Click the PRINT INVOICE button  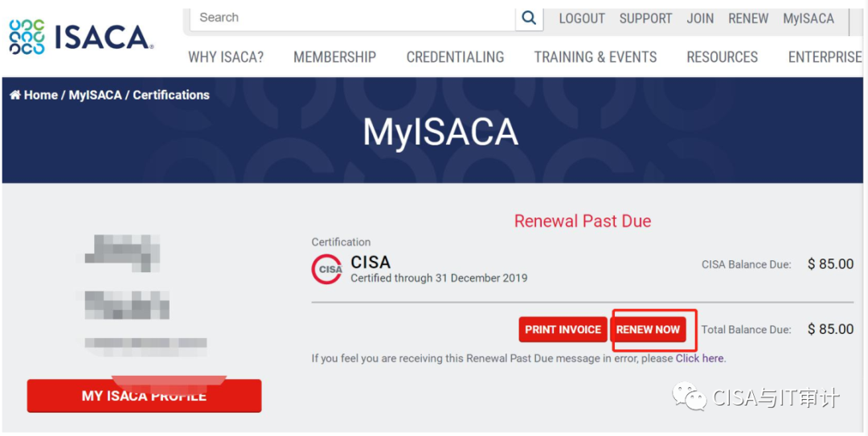pyautogui.click(x=563, y=329)
